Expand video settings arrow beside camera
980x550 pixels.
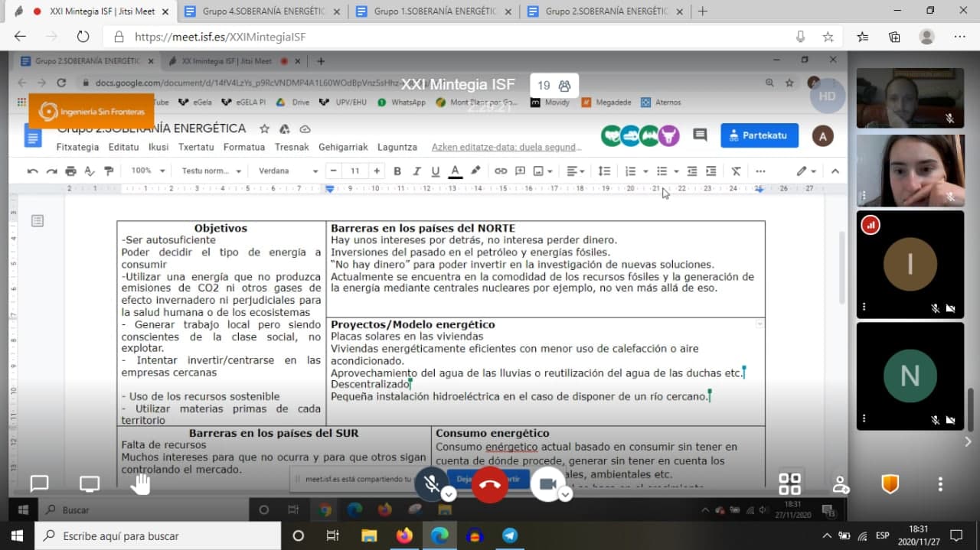(565, 494)
